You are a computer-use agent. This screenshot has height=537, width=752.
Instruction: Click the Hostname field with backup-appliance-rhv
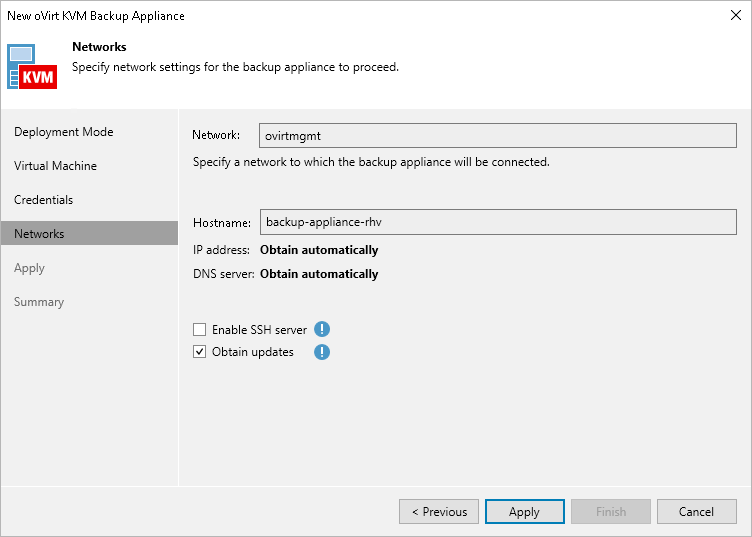(498, 222)
